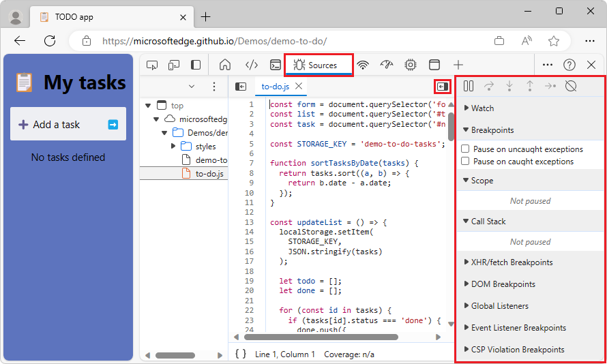Step into next function call

tap(509, 86)
